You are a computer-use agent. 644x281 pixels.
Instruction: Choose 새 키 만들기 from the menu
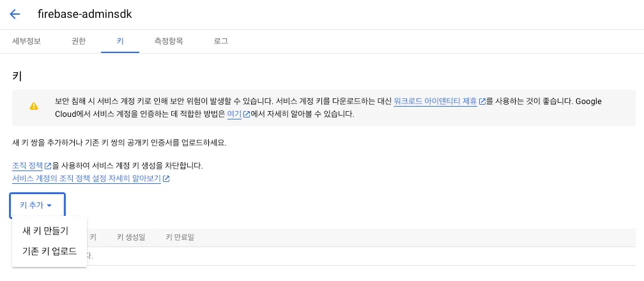click(x=45, y=231)
